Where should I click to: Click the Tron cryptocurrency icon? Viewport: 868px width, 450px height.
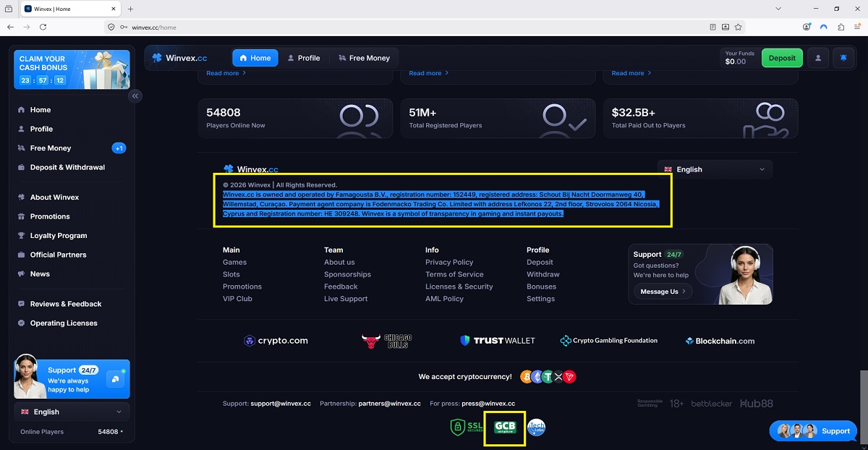(570, 377)
